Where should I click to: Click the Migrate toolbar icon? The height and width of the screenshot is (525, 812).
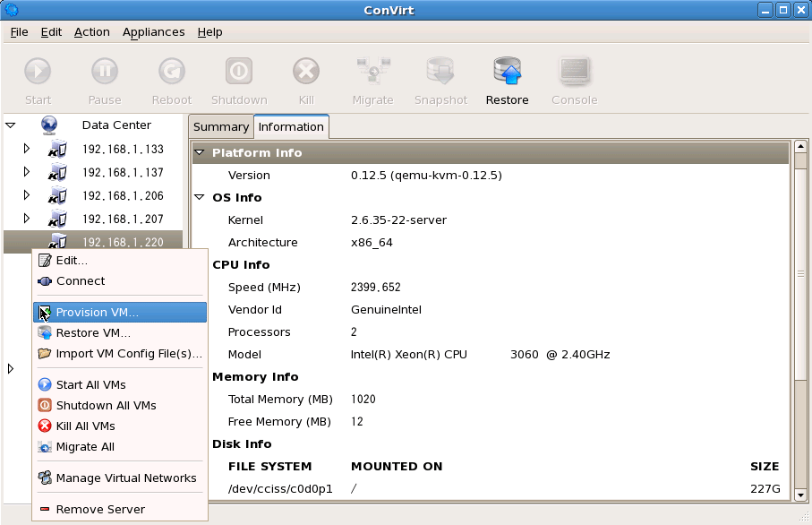coord(372,71)
